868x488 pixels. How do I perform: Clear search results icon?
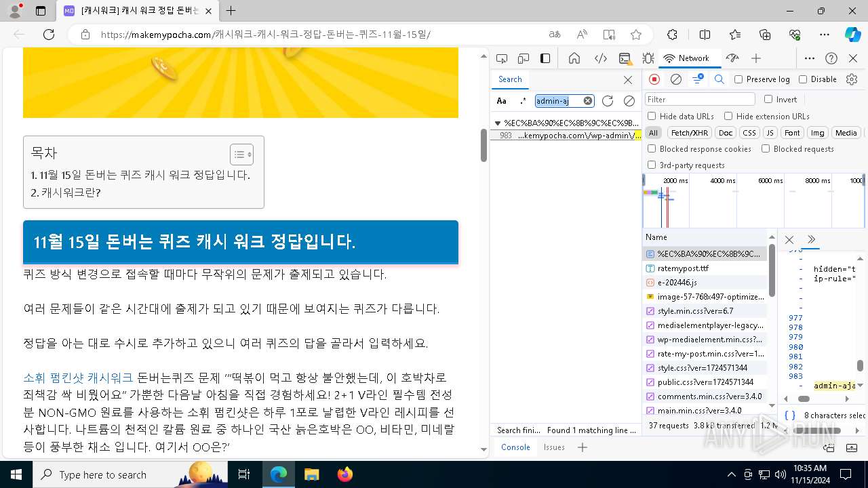coord(629,101)
